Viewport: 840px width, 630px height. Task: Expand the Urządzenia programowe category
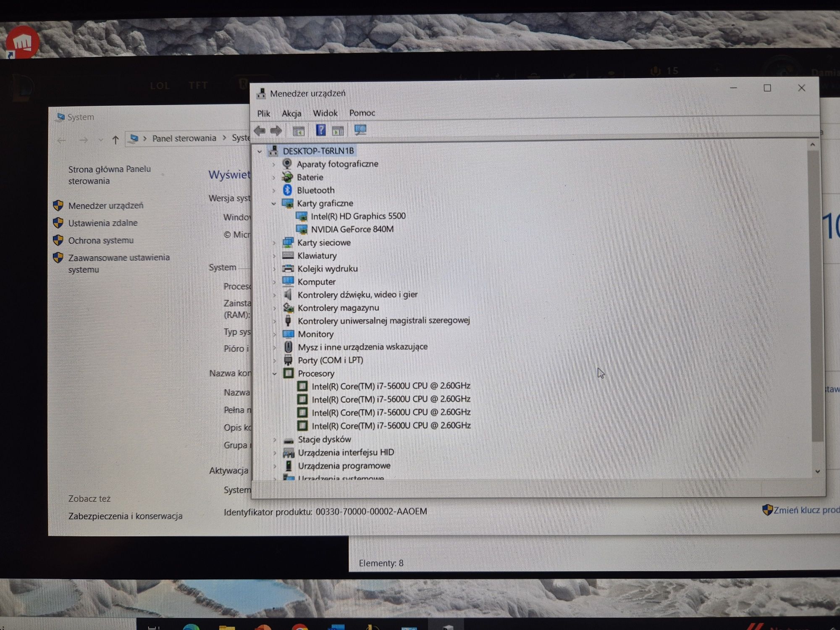click(x=275, y=466)
